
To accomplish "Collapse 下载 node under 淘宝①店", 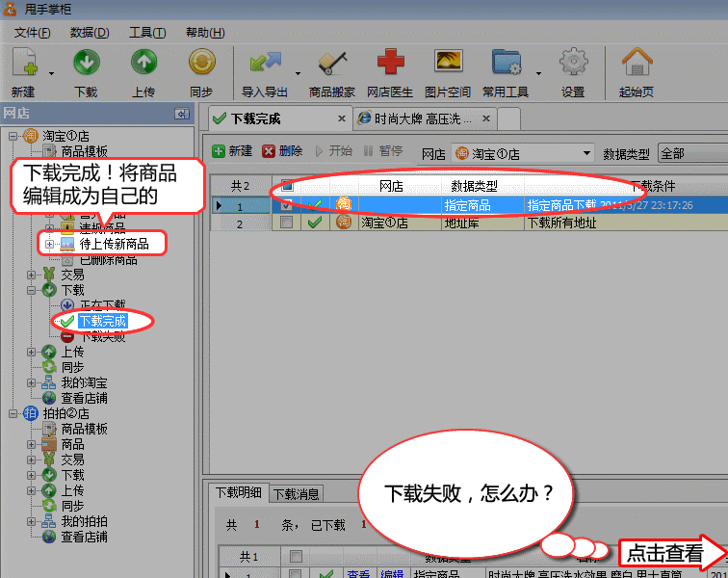I will pyautogui.click(x=31, y=290).
